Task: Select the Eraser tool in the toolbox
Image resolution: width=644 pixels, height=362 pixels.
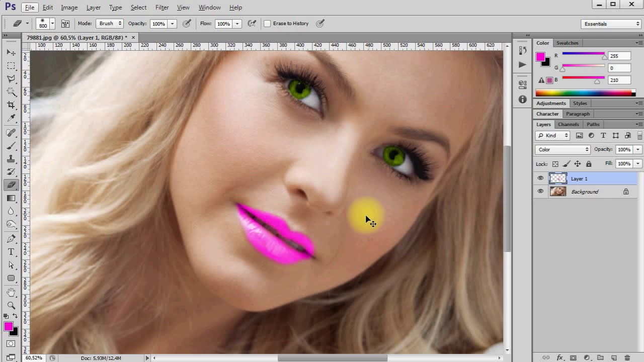Action: pos(11,185)
